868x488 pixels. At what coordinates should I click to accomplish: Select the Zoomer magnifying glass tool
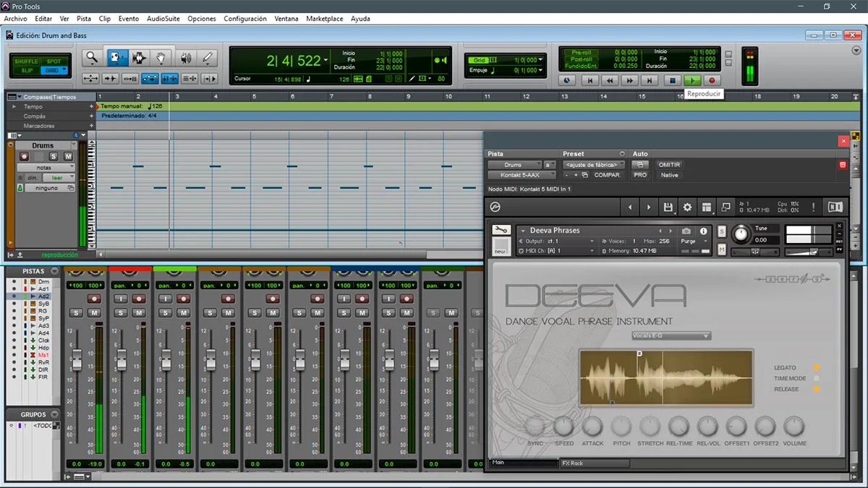(x=92, y=58)
